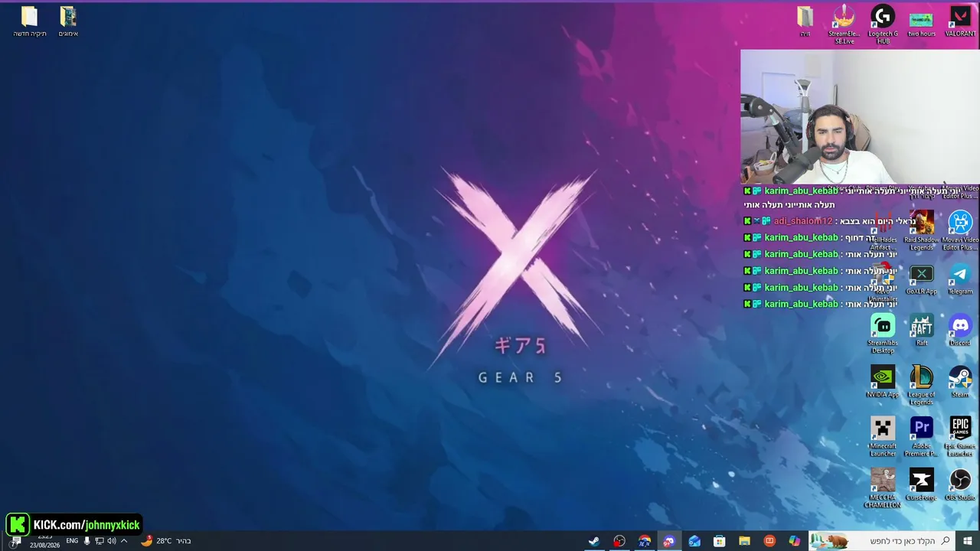
Task: Open the notification center icon
Action: (x=16, y=541)
